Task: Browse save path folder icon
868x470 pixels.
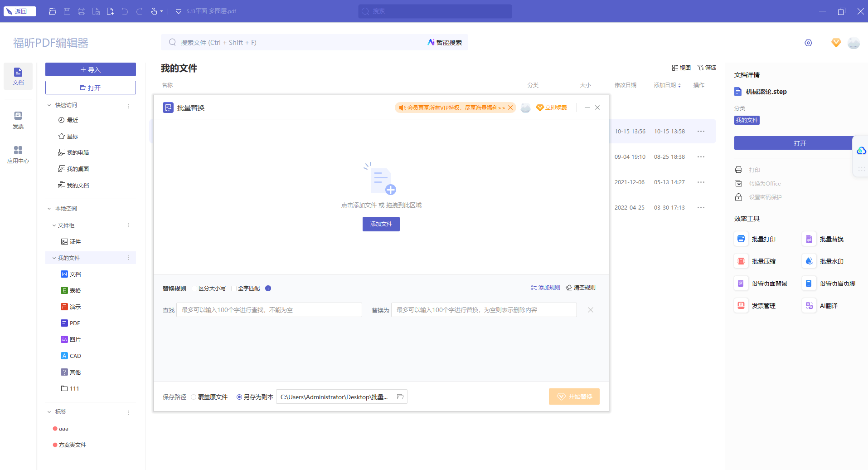Action: [x=400, y=397]
